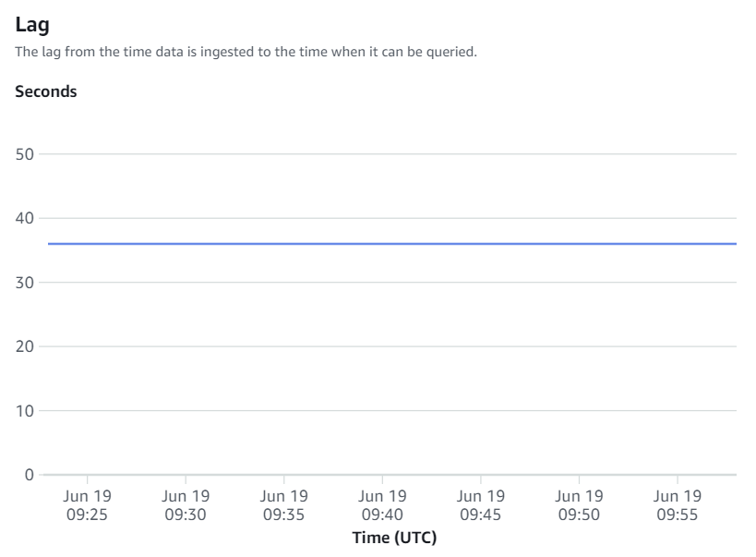Select the Jun 19 09:55 tick label
The image size is (756, 557).
click(x=678, y=505)
